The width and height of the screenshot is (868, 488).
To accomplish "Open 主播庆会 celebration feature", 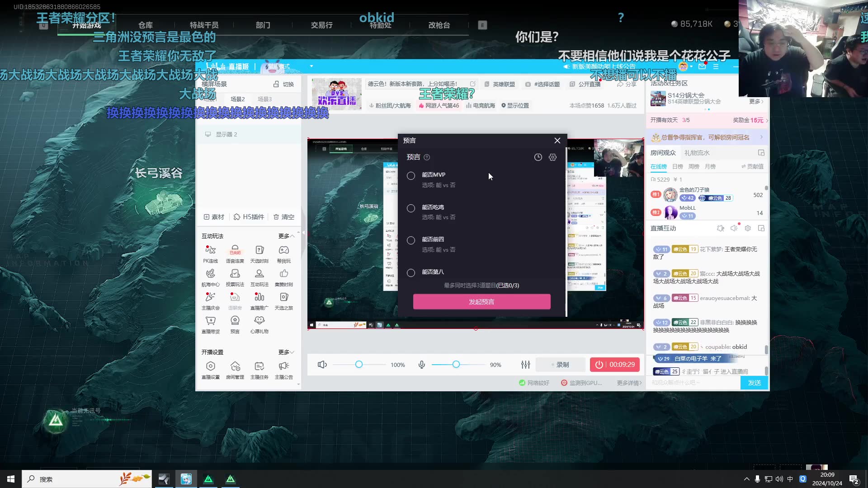I will pos(210,300).
